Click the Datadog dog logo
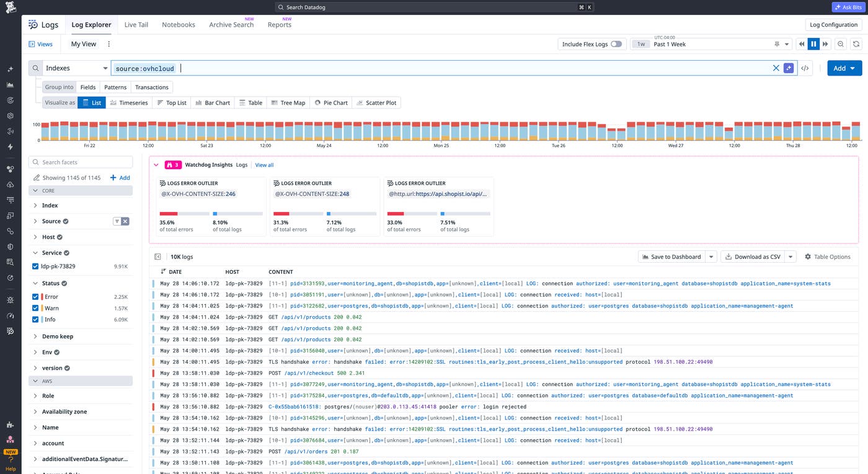 [11, 8]
